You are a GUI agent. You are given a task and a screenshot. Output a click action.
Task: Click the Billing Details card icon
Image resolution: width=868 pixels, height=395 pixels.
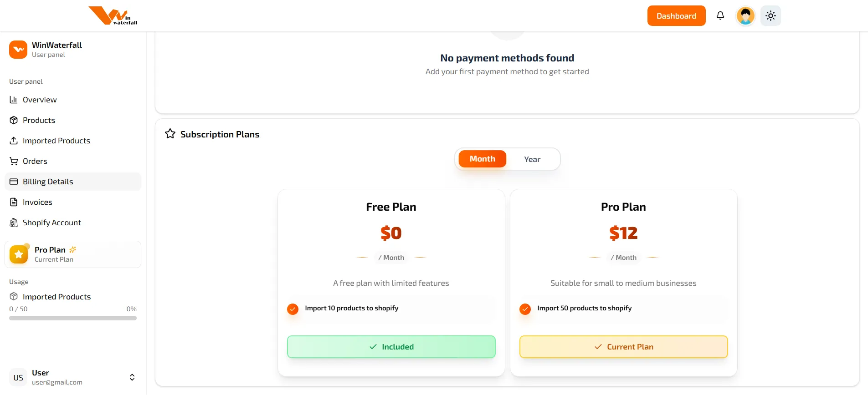14,182
